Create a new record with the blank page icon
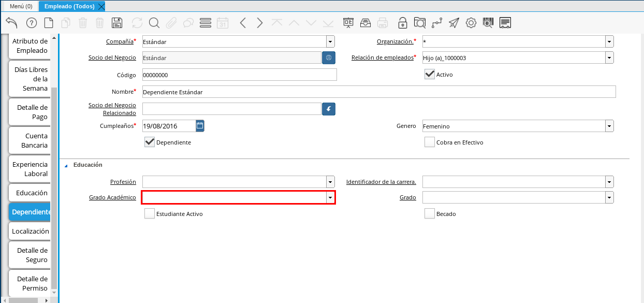This screenshot has height=303, width=644. [48, 23]
